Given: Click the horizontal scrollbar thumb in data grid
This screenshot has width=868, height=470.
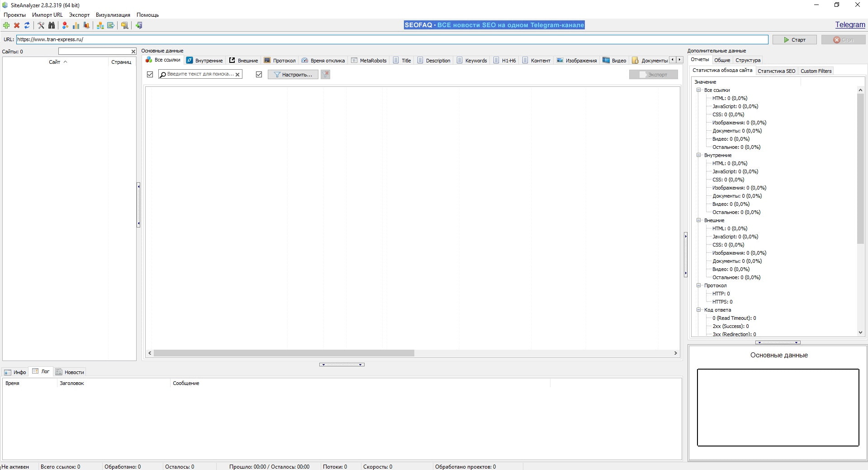Looking at the screenshot, I should tap(284, 353).
